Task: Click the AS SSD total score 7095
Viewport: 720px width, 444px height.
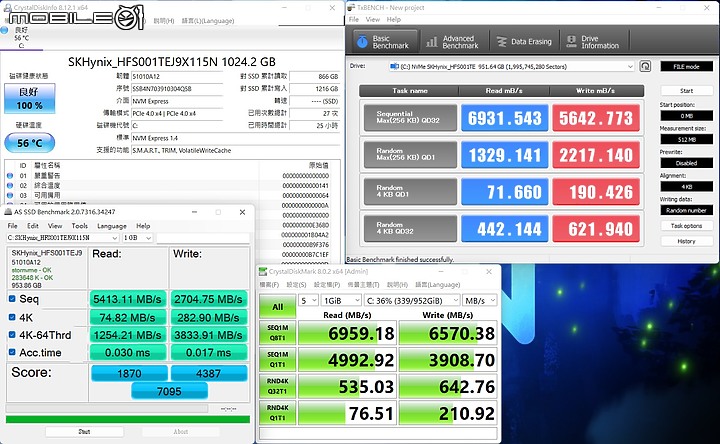Action: pos(169,391)
